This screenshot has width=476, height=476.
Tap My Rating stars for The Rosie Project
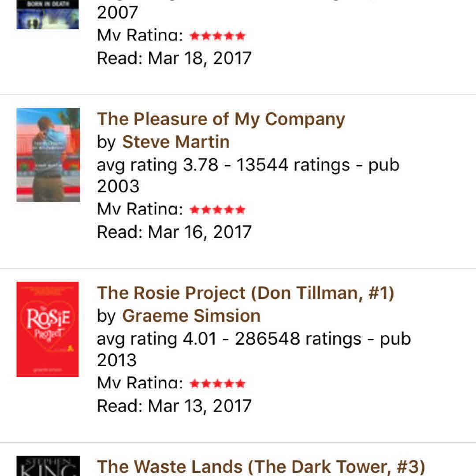(217, 383)
